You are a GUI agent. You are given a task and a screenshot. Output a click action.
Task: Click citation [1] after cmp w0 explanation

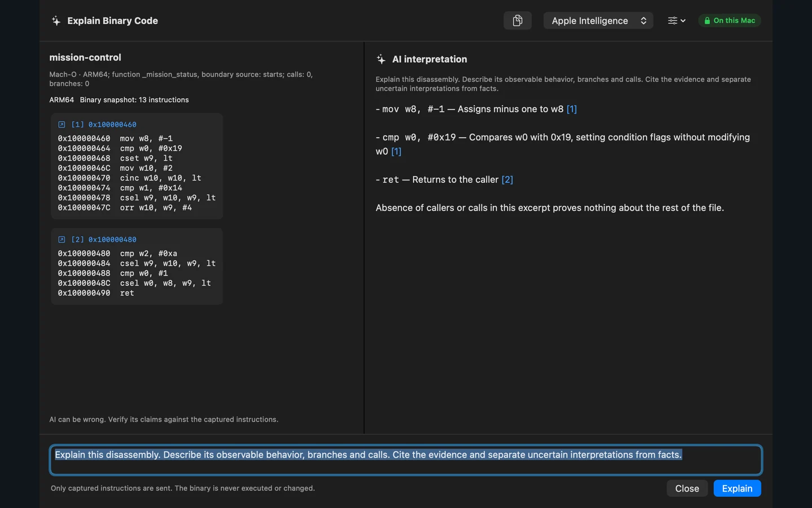pyautogui.click(x=396, y=151)
